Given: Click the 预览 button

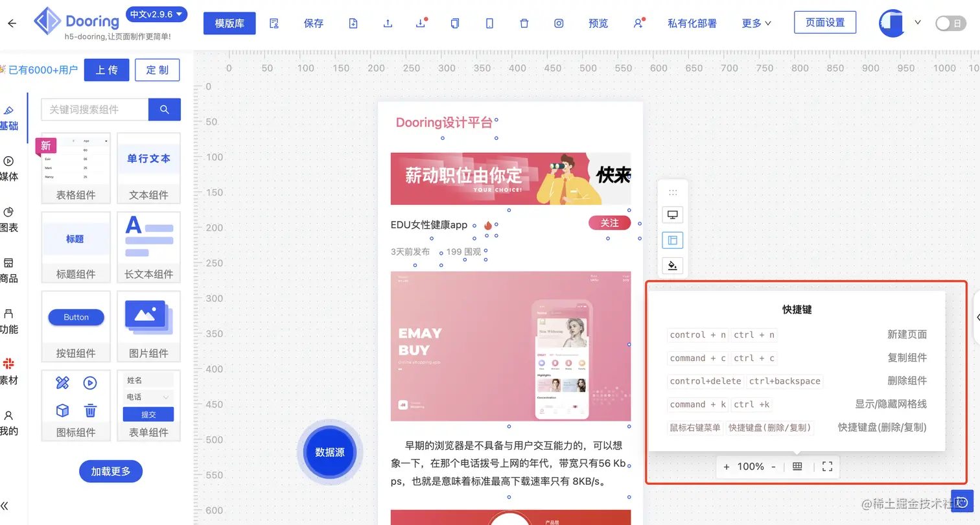Looking at the screenshot, I should point(598,23).
